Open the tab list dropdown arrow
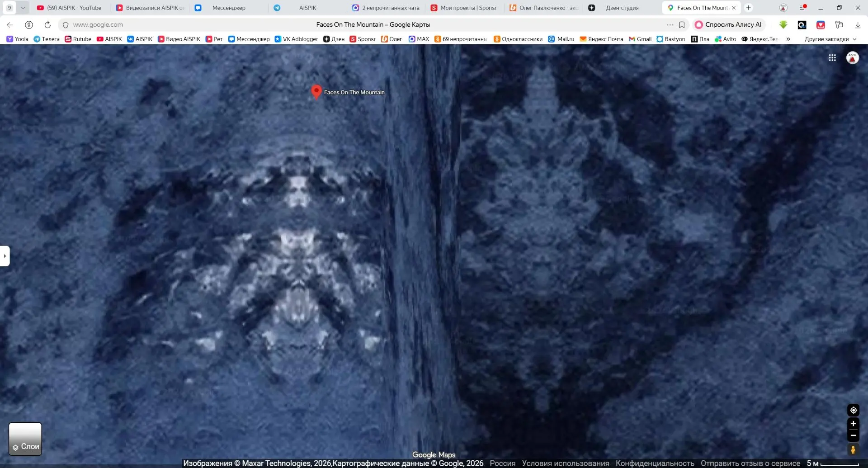This screenshot has width=868, height=468. 23,8
